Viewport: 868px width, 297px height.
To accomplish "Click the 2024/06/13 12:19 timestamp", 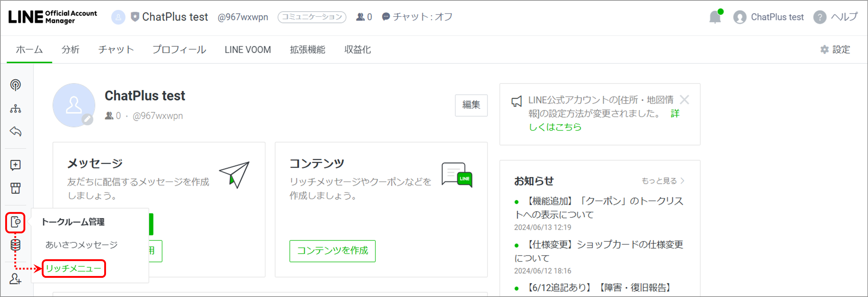I will point(543,228).
